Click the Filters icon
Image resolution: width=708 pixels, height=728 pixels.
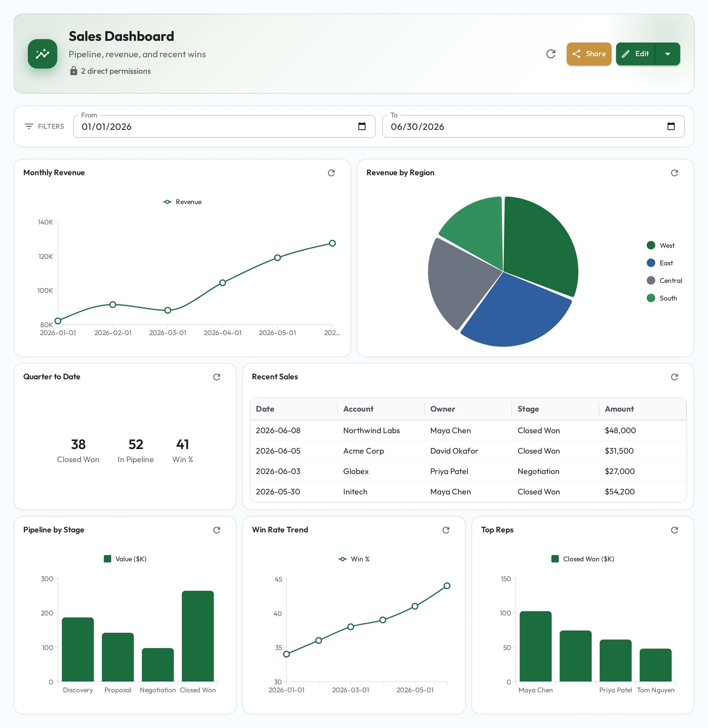click(x=29, y=126)
